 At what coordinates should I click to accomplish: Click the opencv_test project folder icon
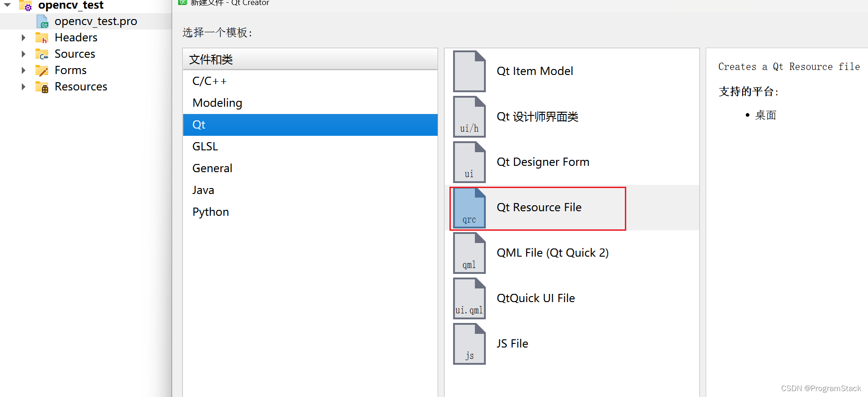coord(25,5)
